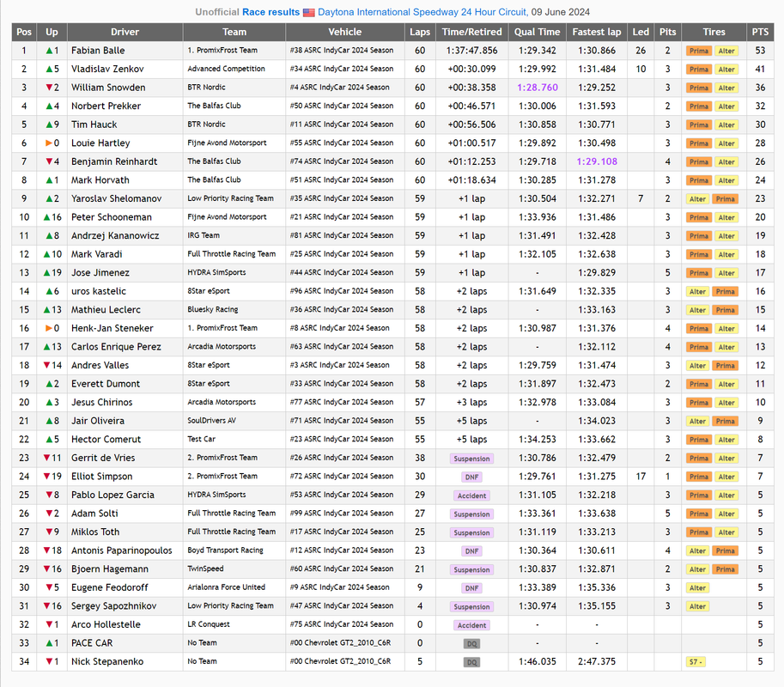Click the winning time 1:37:47.856
Image resolution: width=784 pixels, height=687 pixels.
tap(472, 51)
